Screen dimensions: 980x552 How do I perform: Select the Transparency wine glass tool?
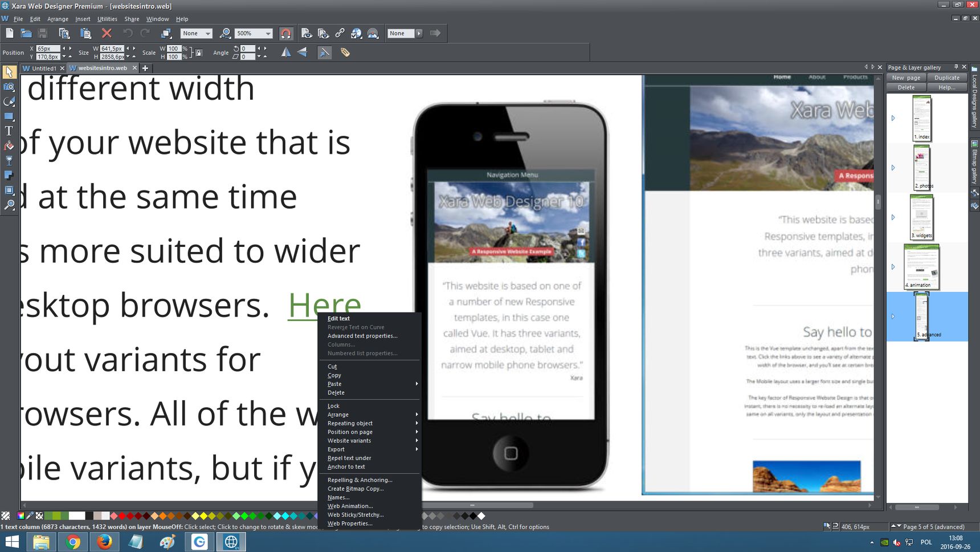pos(9,161)
